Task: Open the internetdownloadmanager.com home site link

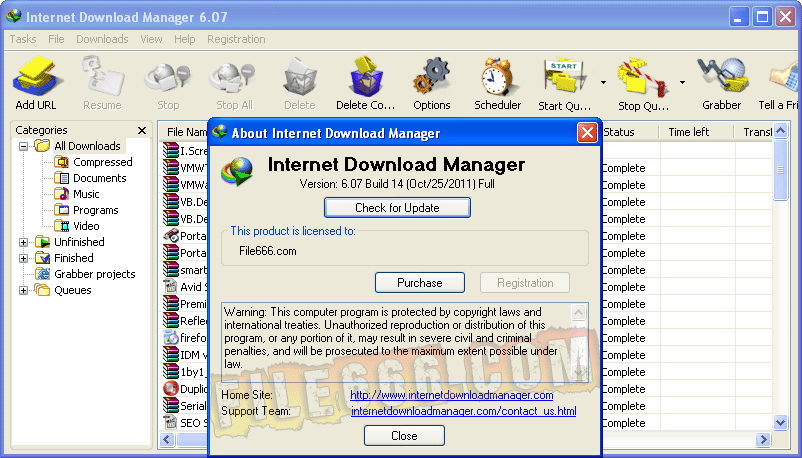Action: tap(452, 395)
